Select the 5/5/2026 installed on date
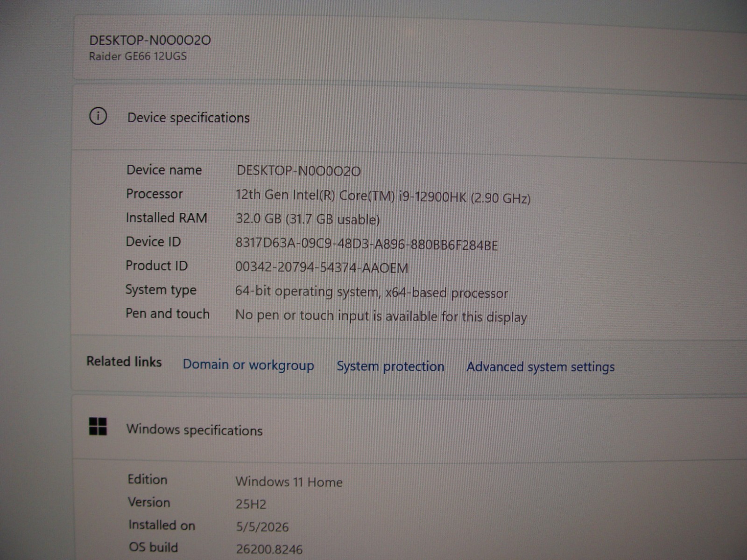 click(x=262, y=527)
